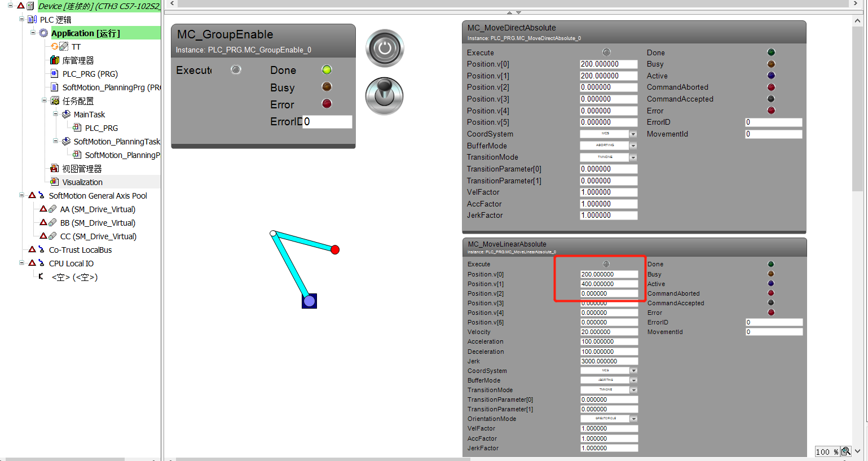Screen dimensions: 868x461
Task: Click the vertical scrollbar down arrow
Action: coord(857,451)
